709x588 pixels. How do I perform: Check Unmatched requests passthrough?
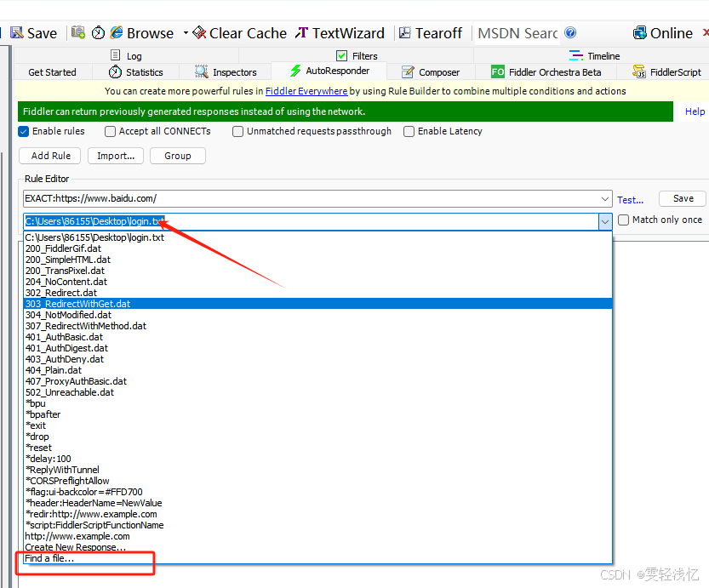click(x=237, y=132)
